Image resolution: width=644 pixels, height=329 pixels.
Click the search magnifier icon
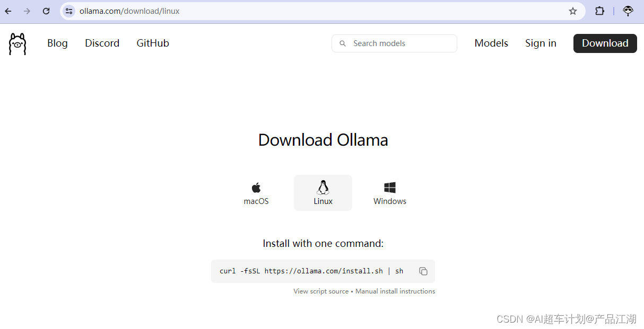(343, 43)
